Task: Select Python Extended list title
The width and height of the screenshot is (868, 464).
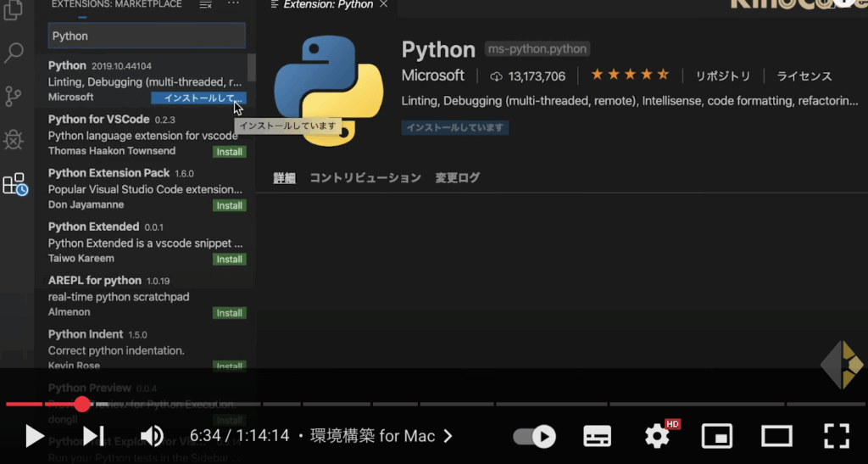Action: (93, 226)
